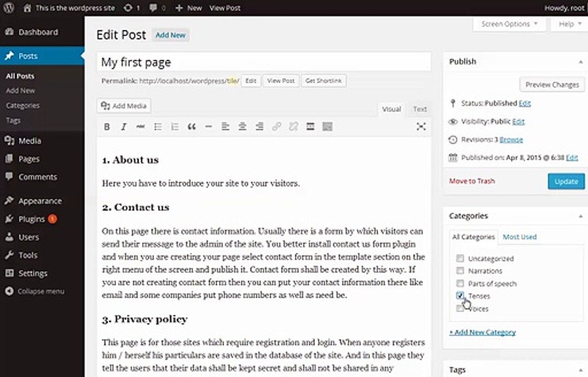This screenshot has height=377, width=588.
Task: Expand the Help dropdown
Action: click(x=570, y=24)
